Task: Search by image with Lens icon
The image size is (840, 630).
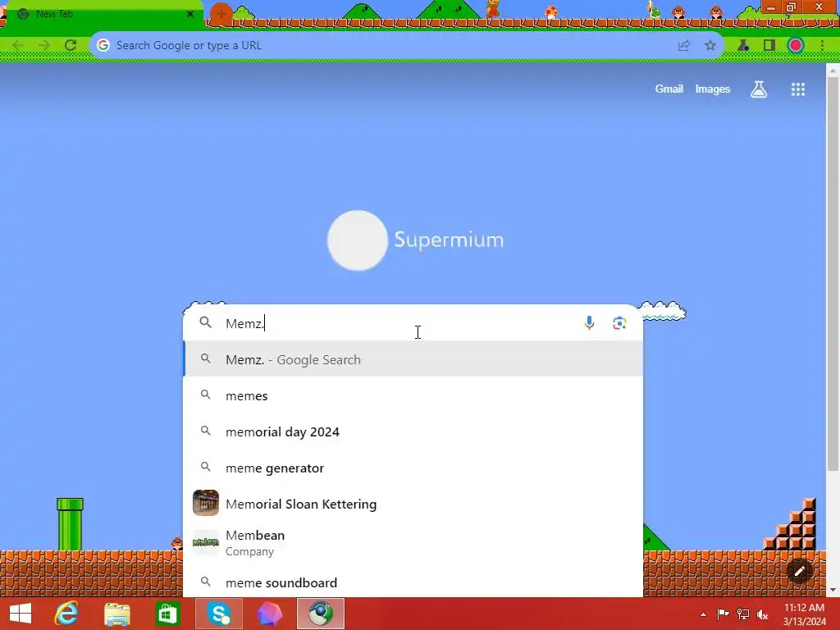Action: (619, 323)
